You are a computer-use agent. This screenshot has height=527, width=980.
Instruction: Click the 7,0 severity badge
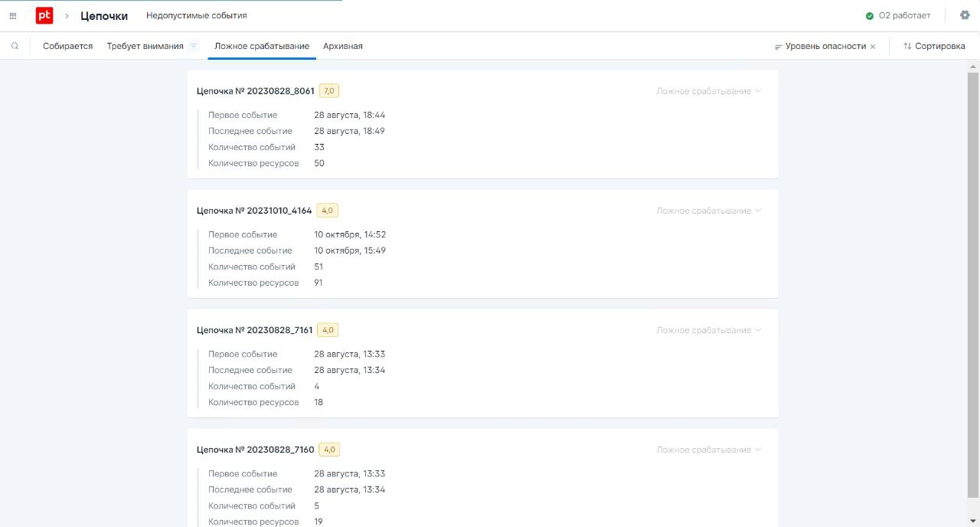(x=329, y=91)
